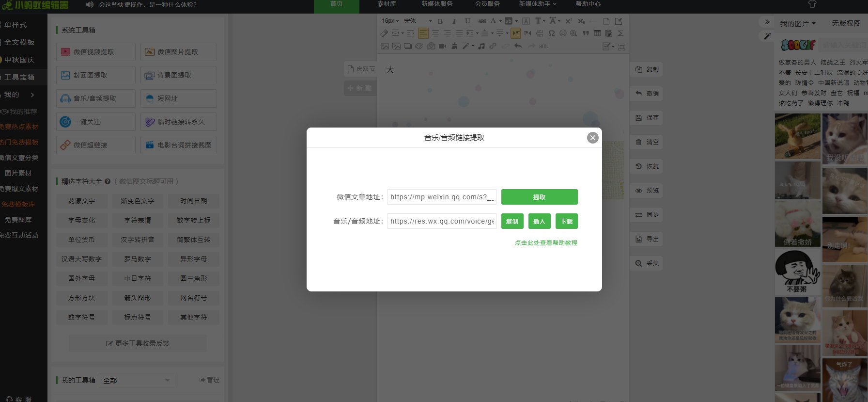Click 复制 next to the audio address field
The height and width of the screenshot is (402, 868).
click(x=512, y=221)
